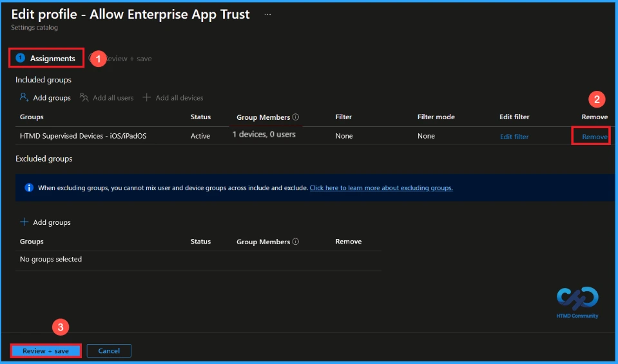Click the '1 devices, 0 users' cell
This screenshot has height=364, width=618.
(264, 135)
